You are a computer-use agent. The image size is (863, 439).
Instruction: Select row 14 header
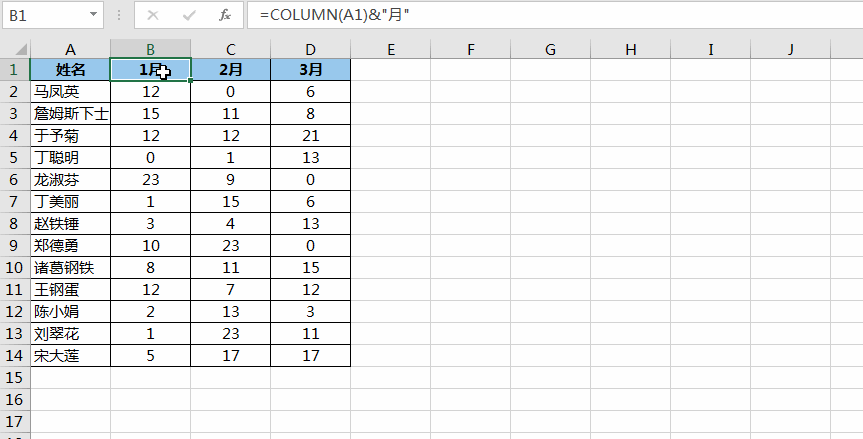(x=15, y=356)
